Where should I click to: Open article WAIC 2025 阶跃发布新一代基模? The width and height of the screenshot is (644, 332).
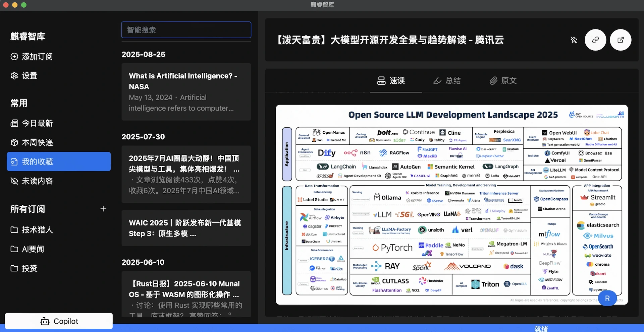click(186, 228)
